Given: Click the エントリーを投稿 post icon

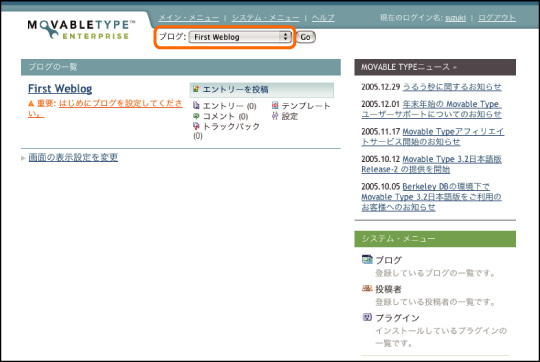Looking at the screenshot, I should (196, 89).
